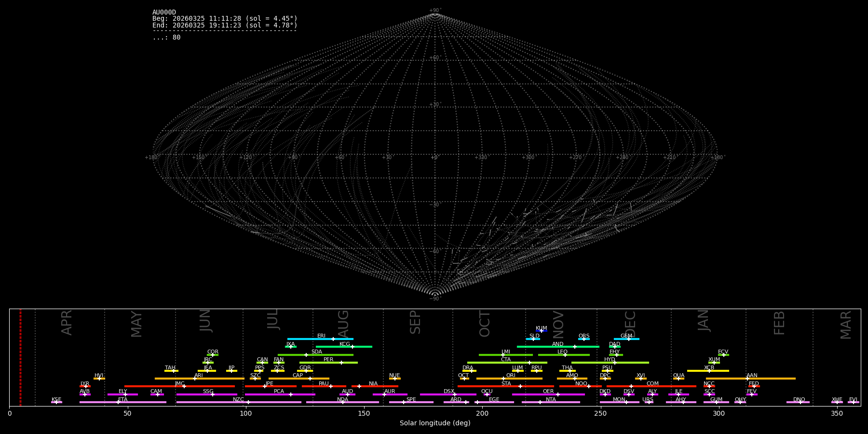Viewport: 868px width, 434px height.
Task: Select the red NIA shower bar
Action: click(375, 386)
